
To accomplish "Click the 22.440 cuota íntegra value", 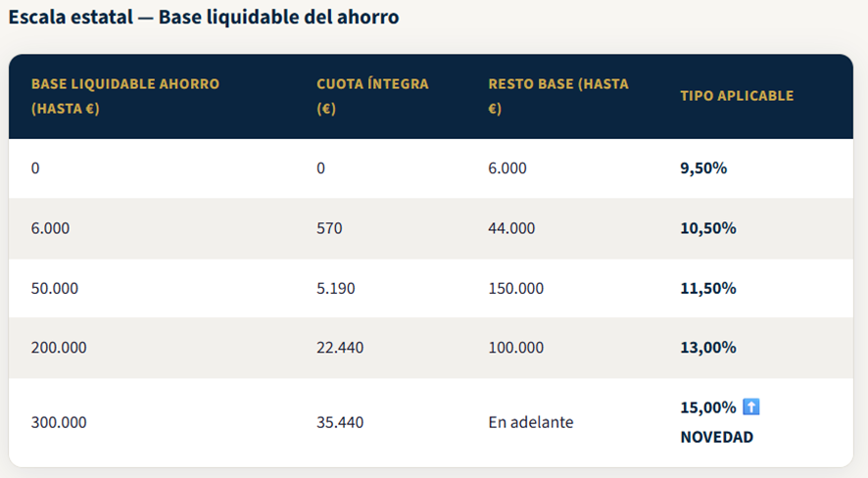I will [x=339, y=348].
